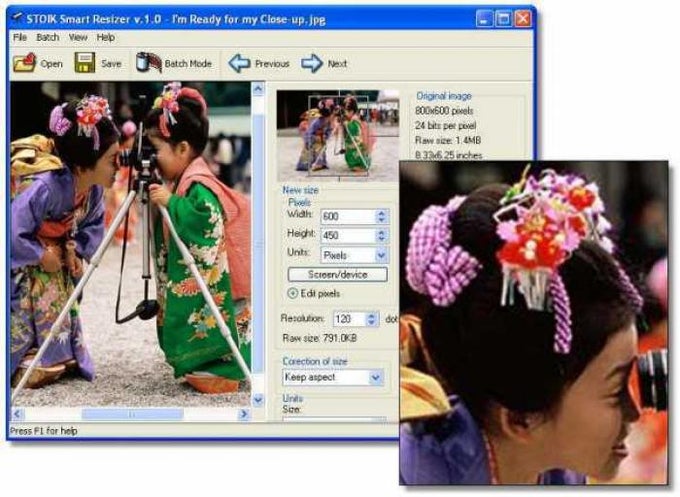Viewport: 680px width, 497px height.
Task: Save the image using the floppy disk icon
Action: pyautogui.click(x=85, y=63)
